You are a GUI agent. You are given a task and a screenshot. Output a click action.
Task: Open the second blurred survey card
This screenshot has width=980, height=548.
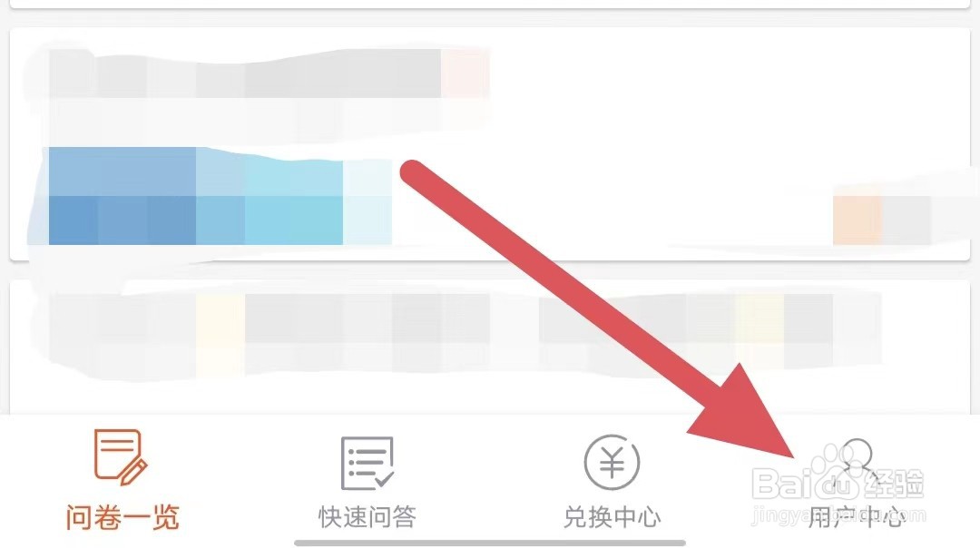pyautogui.click(x=490, y=347)
